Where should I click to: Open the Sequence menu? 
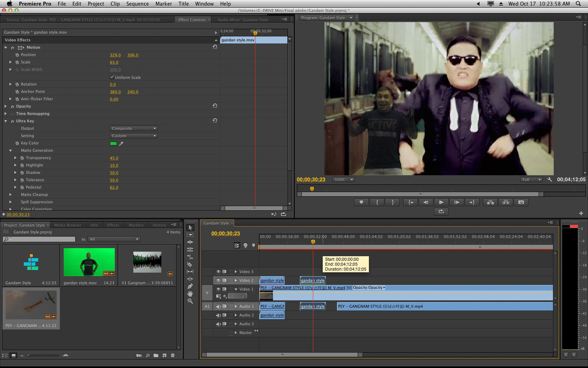coord(137,4)
